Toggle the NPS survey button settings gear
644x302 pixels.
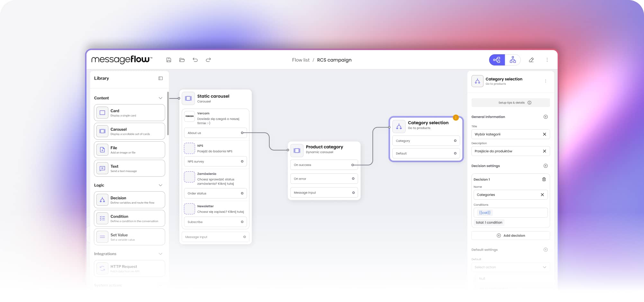[242, 161]
